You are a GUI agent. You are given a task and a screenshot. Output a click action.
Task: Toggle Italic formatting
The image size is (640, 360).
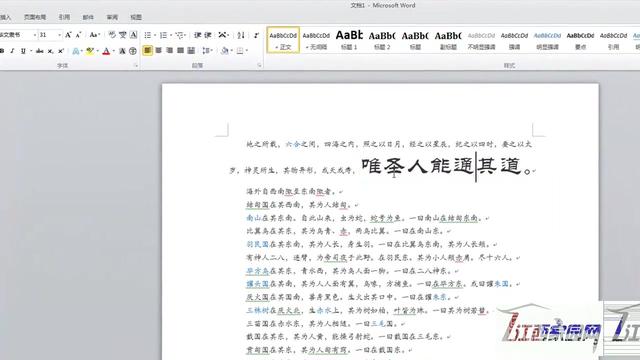coord(12,51)
